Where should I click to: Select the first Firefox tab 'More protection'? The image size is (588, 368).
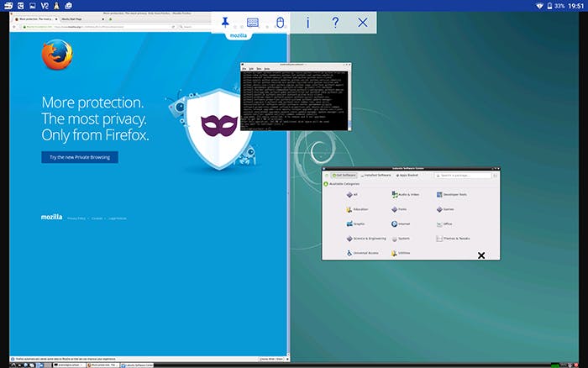34,18
